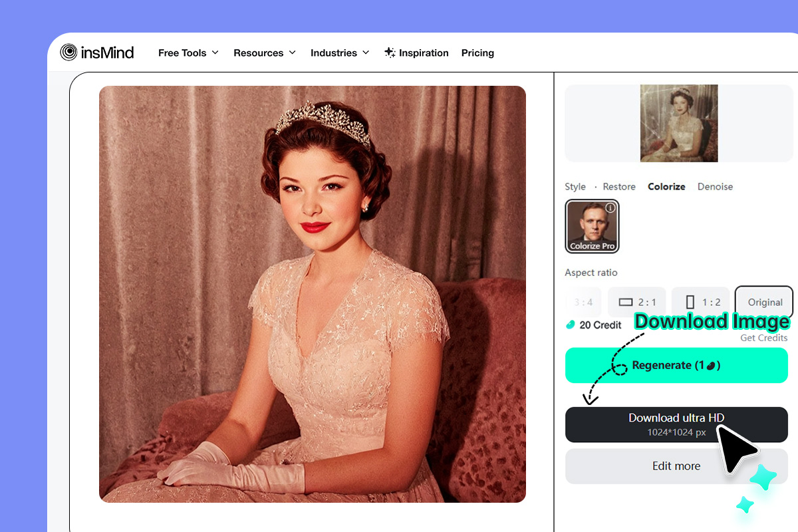Click the Edit more button
798x532 pixels.
(676, 466)
